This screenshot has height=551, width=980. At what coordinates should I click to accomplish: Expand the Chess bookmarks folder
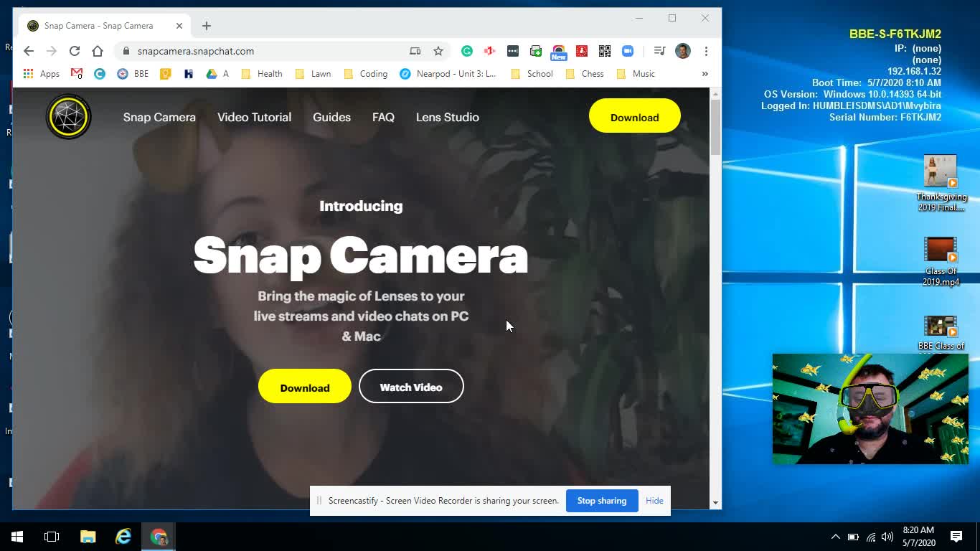(585, 73)
